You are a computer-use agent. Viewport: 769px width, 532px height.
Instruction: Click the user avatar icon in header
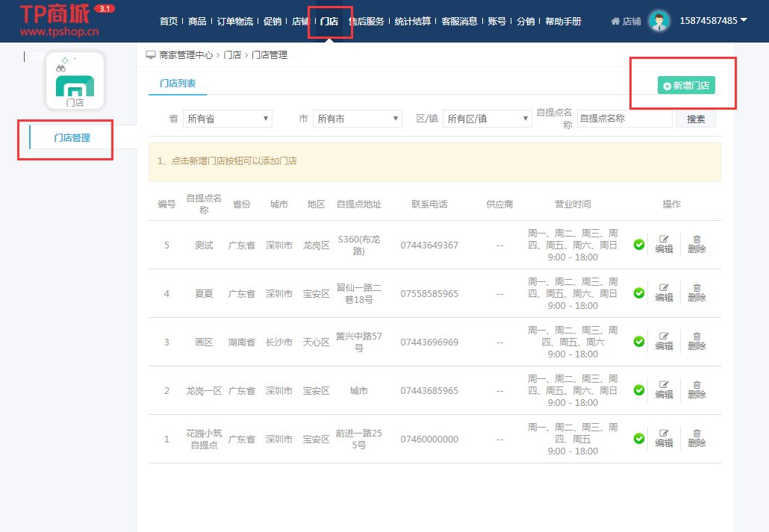click(659, 21)
